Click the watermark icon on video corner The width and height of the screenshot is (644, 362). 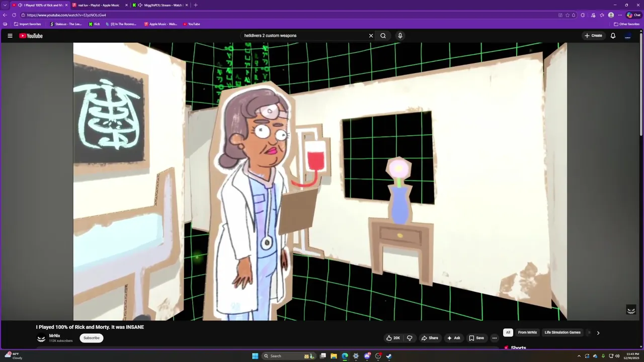631,310
